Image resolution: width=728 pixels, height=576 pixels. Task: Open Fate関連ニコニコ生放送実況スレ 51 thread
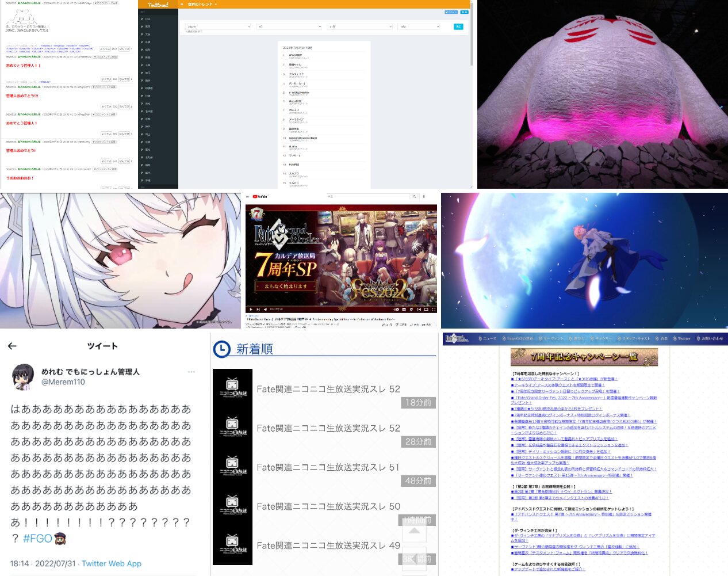coord(328,467)
